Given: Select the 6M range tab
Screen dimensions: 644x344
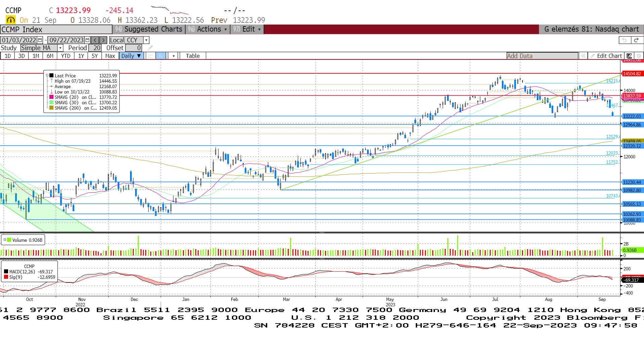Looking at the screenshot, I should (50, 56).
